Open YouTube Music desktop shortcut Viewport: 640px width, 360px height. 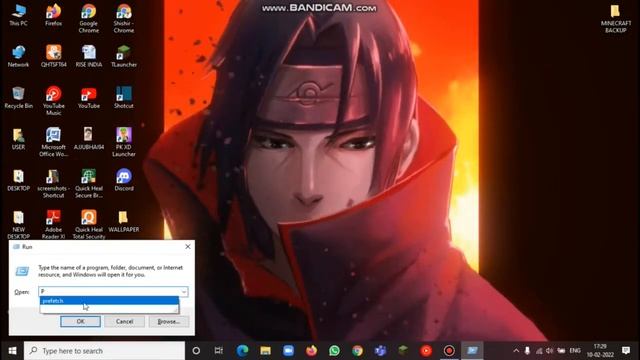[x=53, y=101]
